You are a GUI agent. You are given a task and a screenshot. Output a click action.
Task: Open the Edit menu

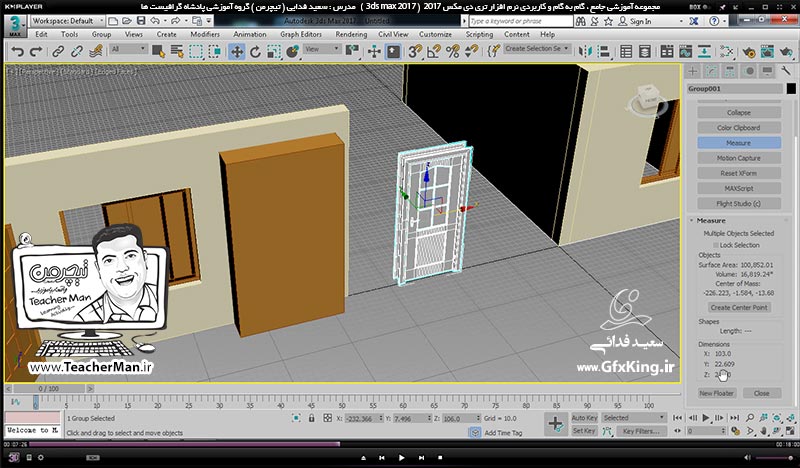pos(41,34)
